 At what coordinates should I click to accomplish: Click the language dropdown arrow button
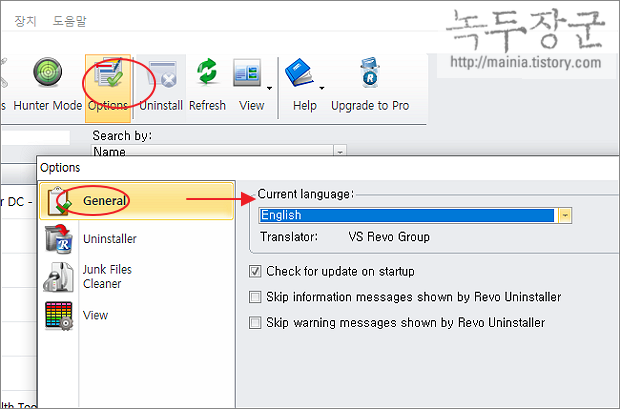click(x=565, y=216)
